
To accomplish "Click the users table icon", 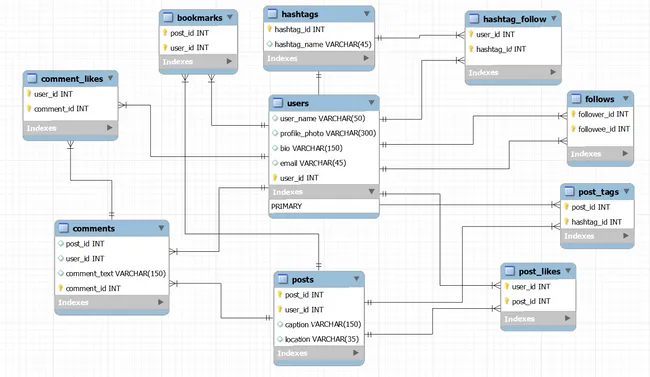I will [278, 103].
